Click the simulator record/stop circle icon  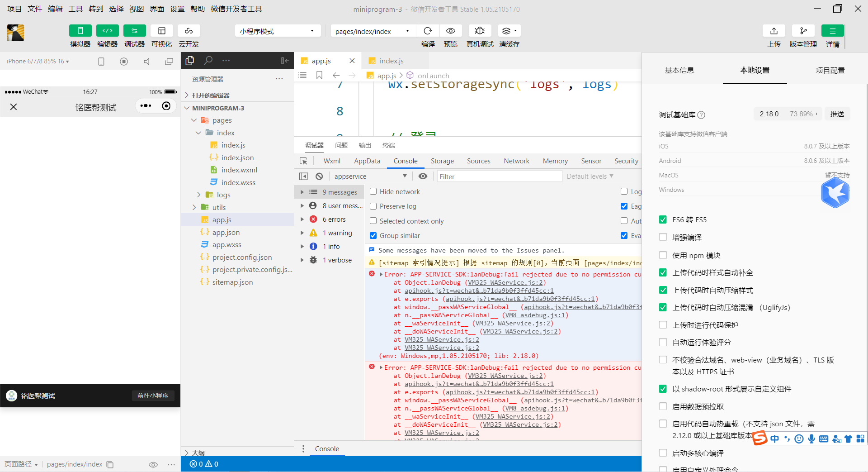pyautogui.click(x=124, y=62)
